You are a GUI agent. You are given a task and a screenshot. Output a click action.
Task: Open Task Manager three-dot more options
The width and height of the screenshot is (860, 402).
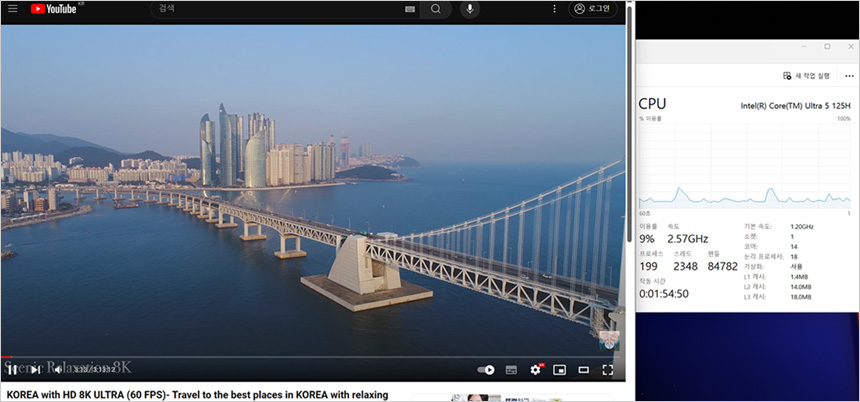(849, 76)
